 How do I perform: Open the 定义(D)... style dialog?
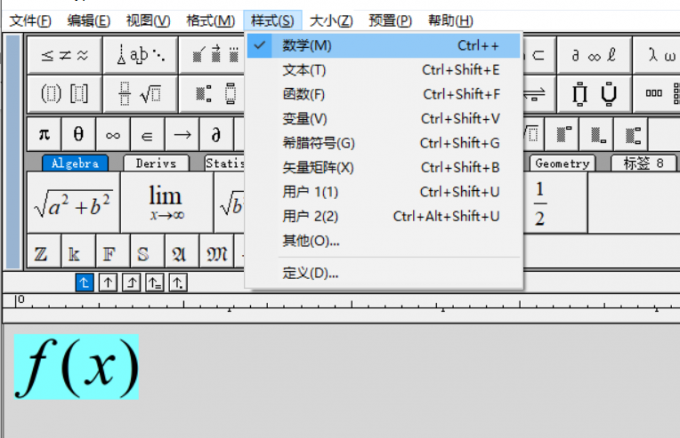click(x=384, y=273)
